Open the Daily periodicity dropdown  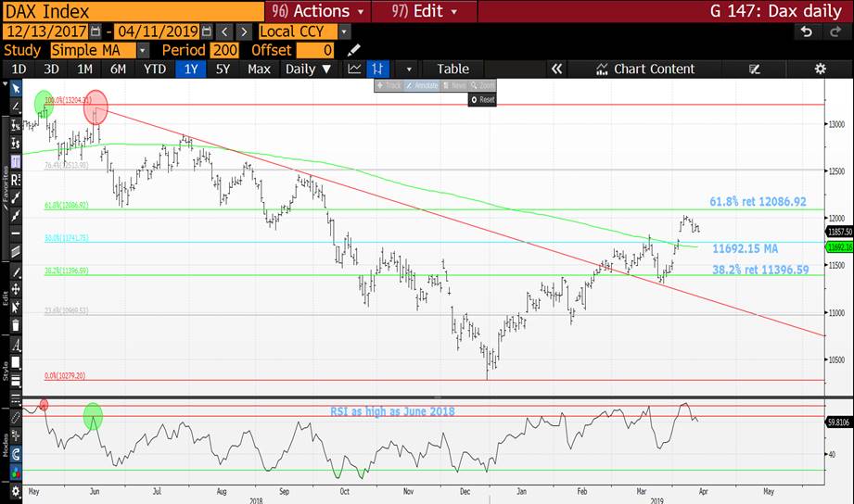pos(308,69)
